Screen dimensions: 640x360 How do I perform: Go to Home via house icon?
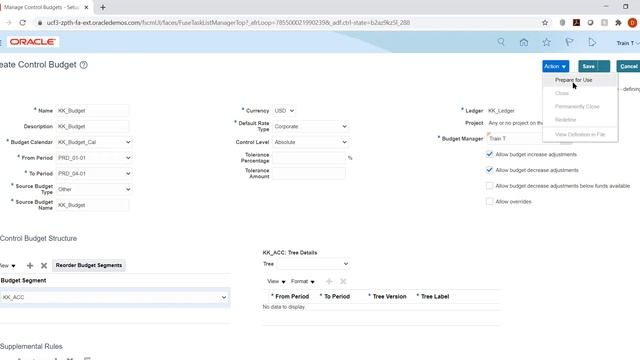(x=524, y=42)
